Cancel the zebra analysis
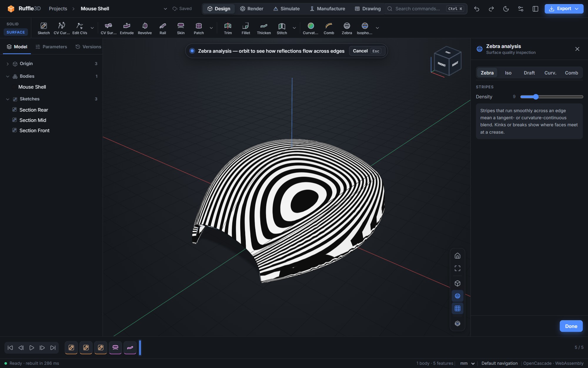The height and width of the screenshot is (368, 588). point(367,51)
